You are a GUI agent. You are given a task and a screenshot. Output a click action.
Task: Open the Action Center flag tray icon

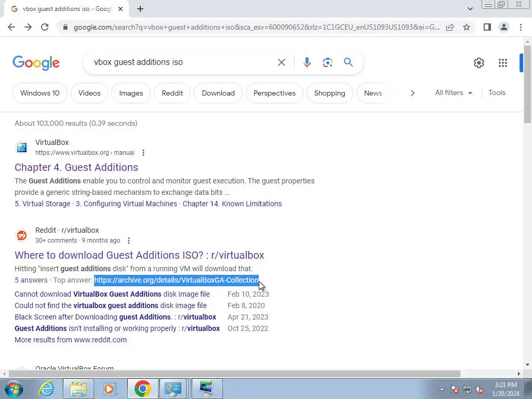(455, 390)
